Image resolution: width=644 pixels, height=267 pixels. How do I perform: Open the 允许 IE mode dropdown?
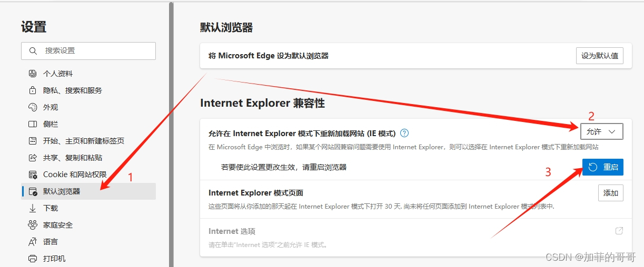point(602,131)
